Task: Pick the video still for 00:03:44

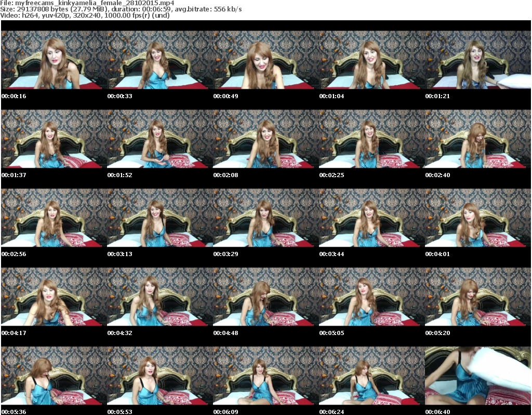Action: (x=372, y=218)
